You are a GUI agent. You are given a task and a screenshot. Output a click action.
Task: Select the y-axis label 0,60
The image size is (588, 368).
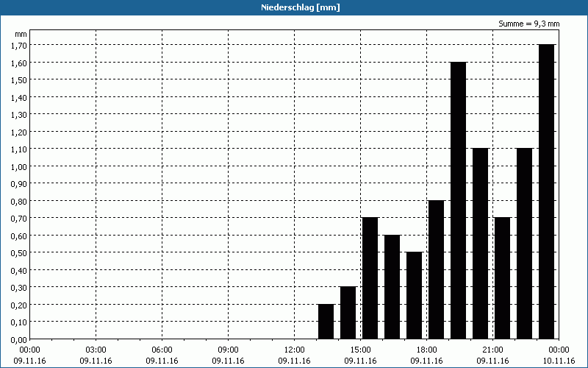tap(19, 236)
